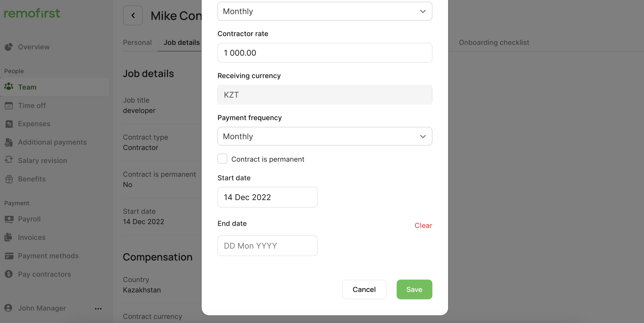
Task: Cancel the edit dialog
Action: (x=364, y=289)
